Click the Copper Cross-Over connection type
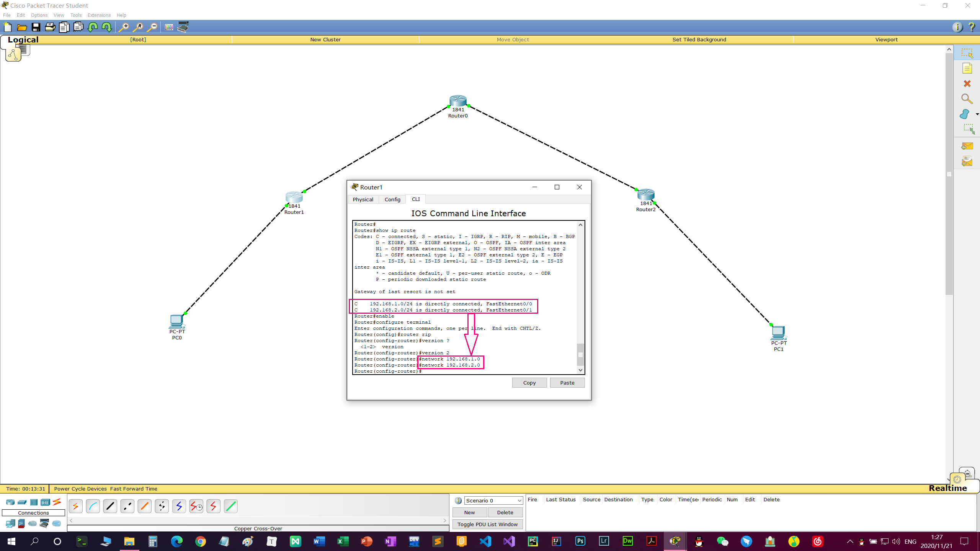 click(x=127, y=506)
